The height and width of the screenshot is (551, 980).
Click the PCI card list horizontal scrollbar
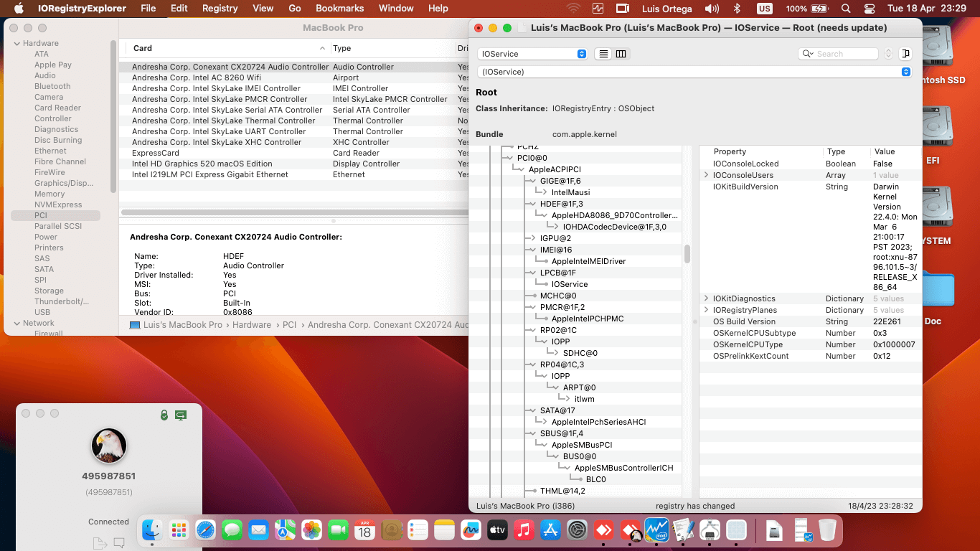click(x=294, y=212)
